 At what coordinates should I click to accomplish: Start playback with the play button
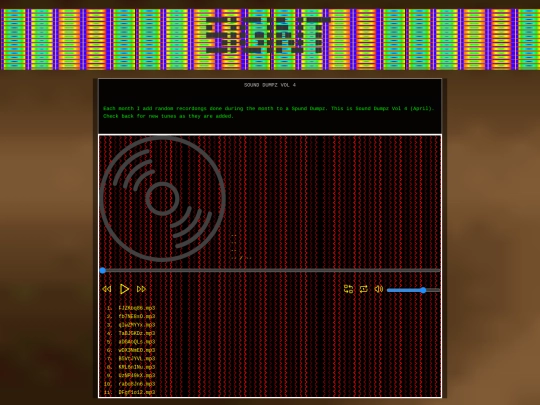[124, 289]
